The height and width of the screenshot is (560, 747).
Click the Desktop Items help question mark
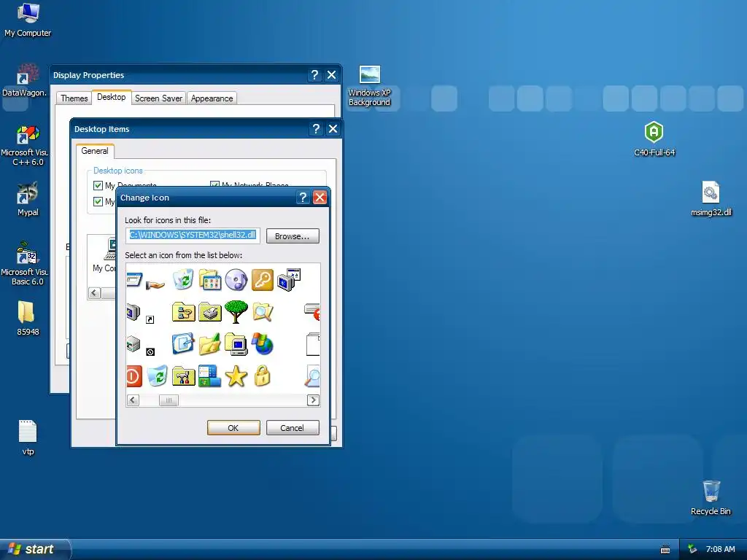click(316, 128)
